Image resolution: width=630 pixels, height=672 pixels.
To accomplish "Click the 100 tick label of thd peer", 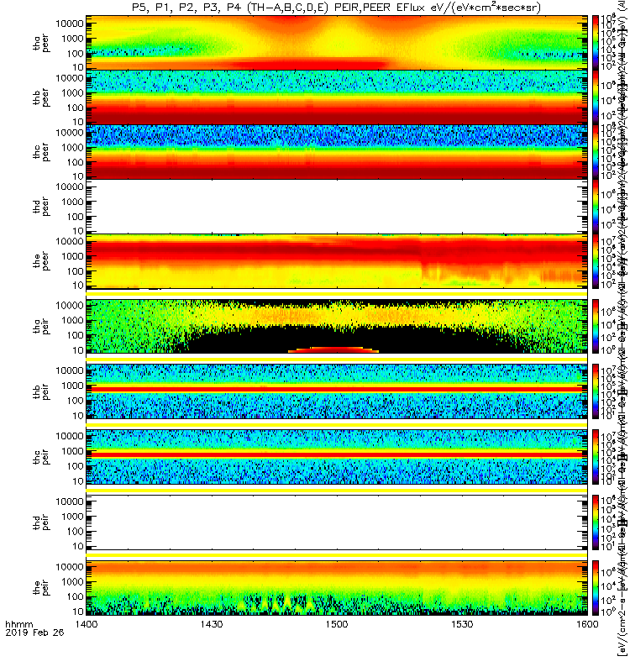I will click(75, 217).
